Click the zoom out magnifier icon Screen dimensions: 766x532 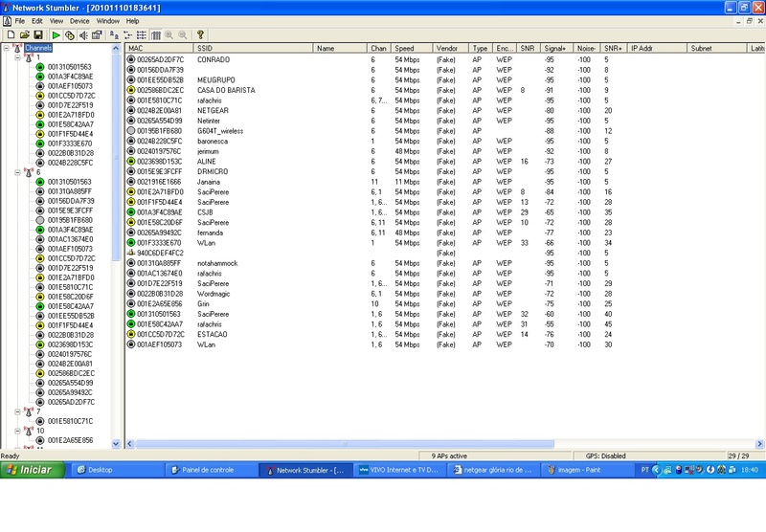coord(183,34)
